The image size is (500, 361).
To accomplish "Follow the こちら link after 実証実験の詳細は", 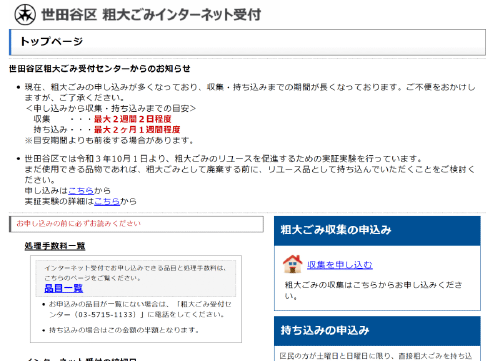I will 107,201.
